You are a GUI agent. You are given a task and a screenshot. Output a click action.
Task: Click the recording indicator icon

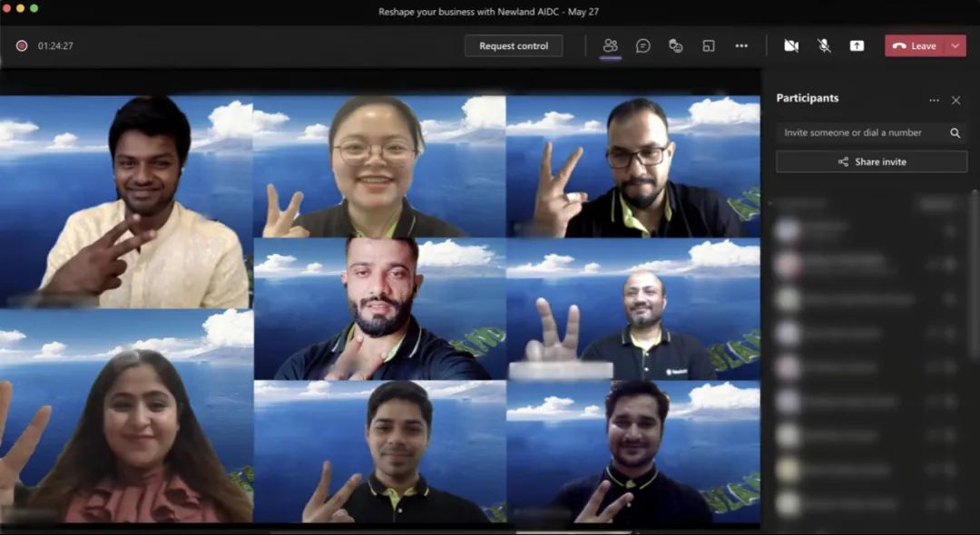coord(22,45)
